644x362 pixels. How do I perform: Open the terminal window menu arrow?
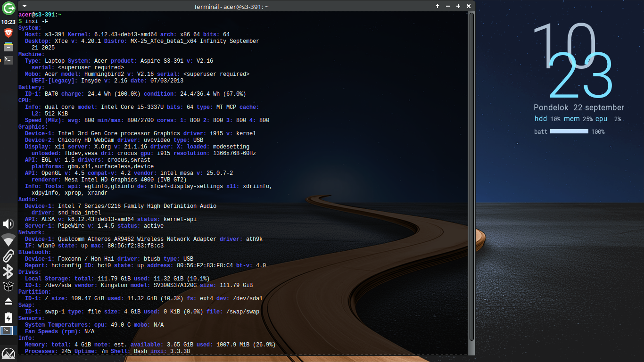(x=25, y=6)
